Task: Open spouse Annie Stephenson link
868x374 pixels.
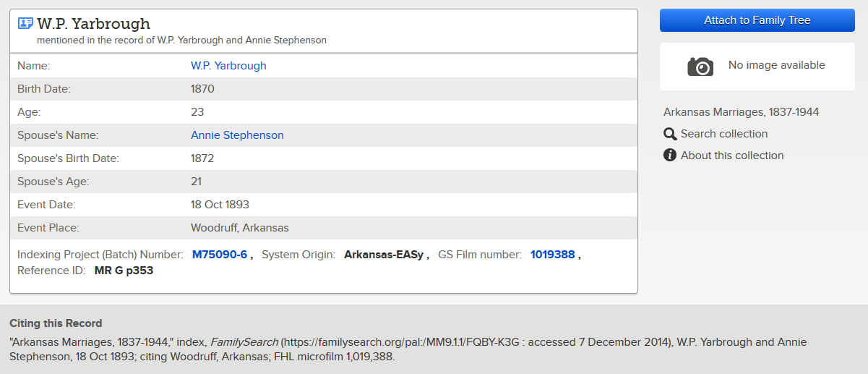Action: 237,135
